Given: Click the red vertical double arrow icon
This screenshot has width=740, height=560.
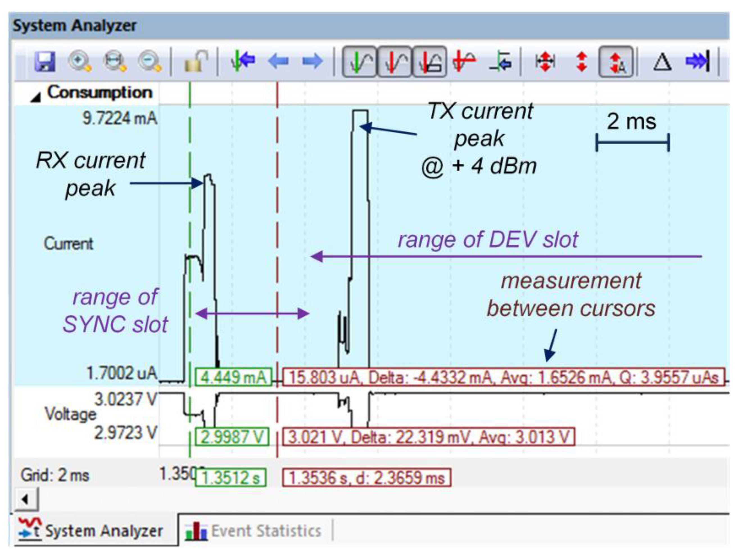Looking at the screenshot, I should coord(582,62).
